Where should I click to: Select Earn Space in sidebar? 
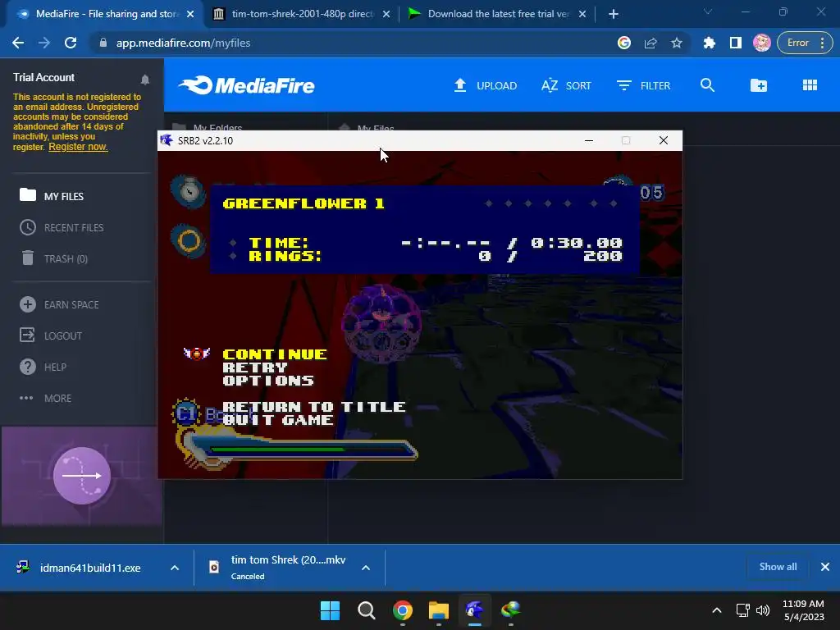click(x=59, y=305)
